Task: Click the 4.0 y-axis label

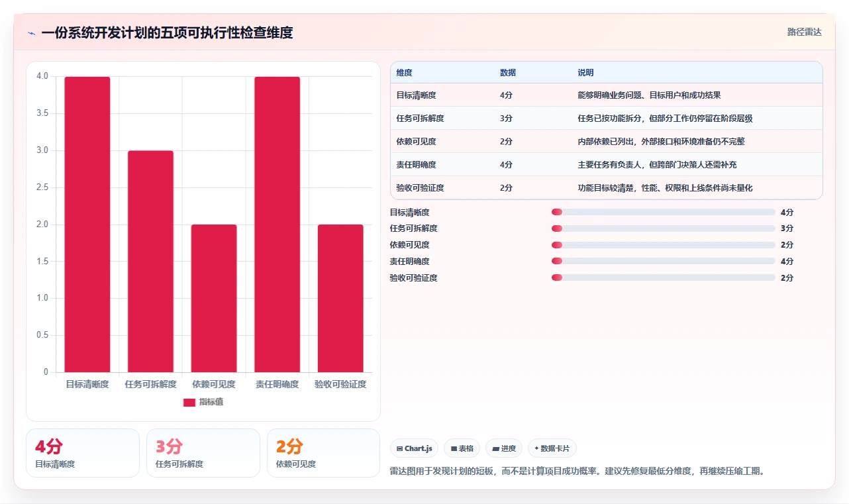Action: (x=42, y=76)
